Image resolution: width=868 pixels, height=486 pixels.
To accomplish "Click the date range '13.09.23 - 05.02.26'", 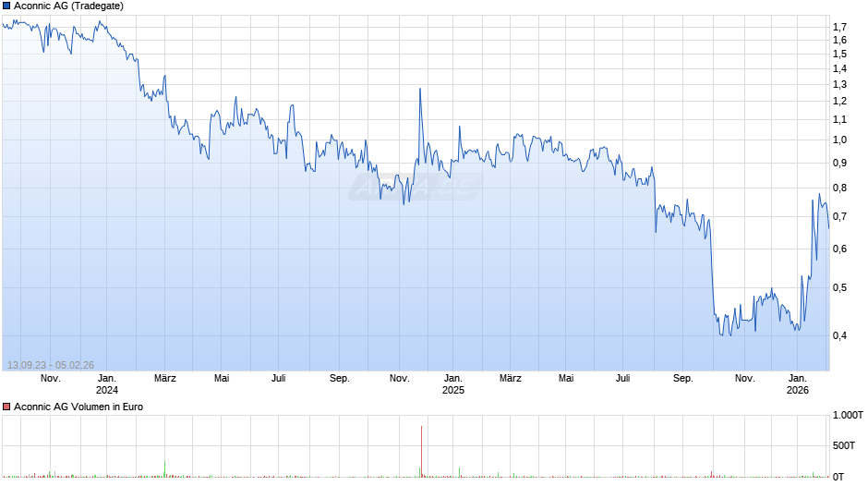I will 51,365.
